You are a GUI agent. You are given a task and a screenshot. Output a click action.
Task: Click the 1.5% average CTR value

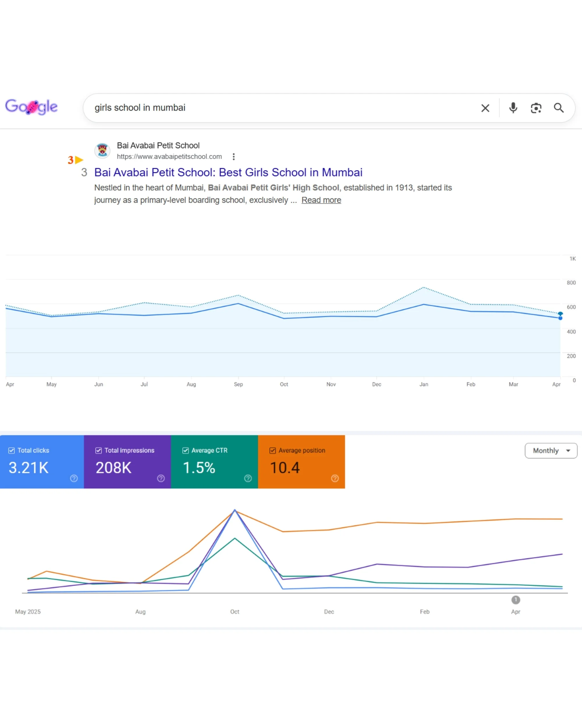click(x=199, y=468)
